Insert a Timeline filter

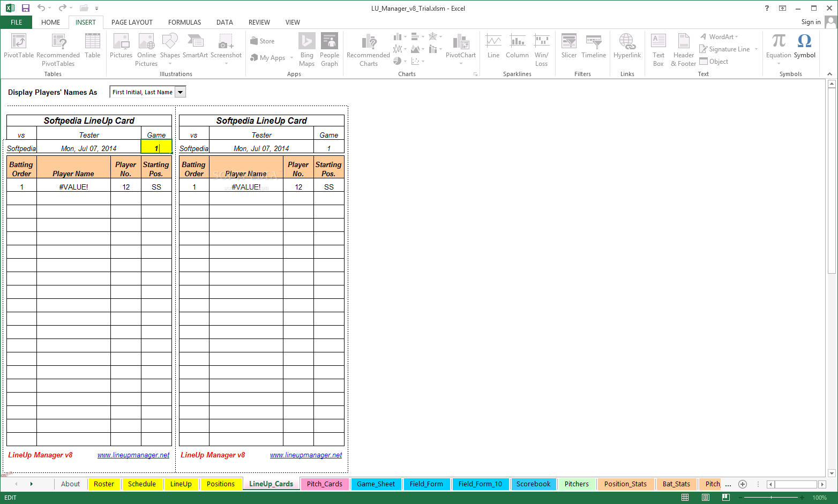click(594, 46)
